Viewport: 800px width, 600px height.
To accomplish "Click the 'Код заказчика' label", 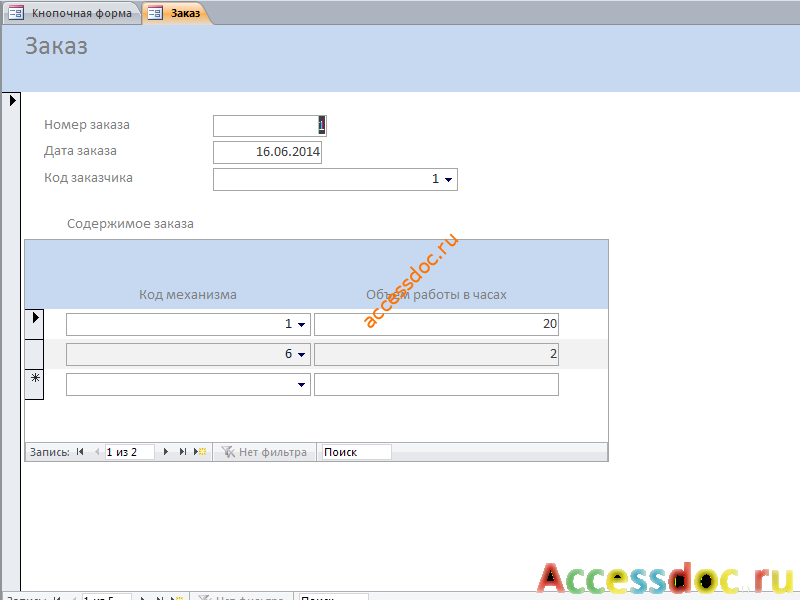I will coord(88,178).
